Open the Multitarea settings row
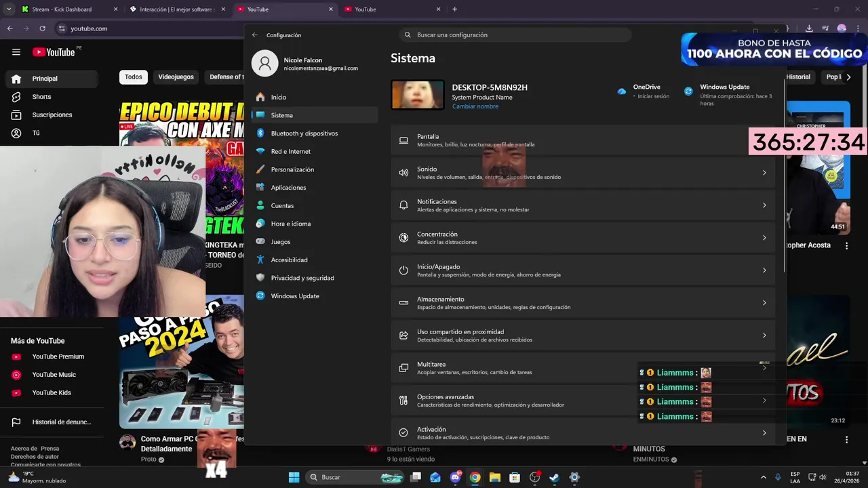The height and width of the screenshot is (488, 868). pos(583,368)
